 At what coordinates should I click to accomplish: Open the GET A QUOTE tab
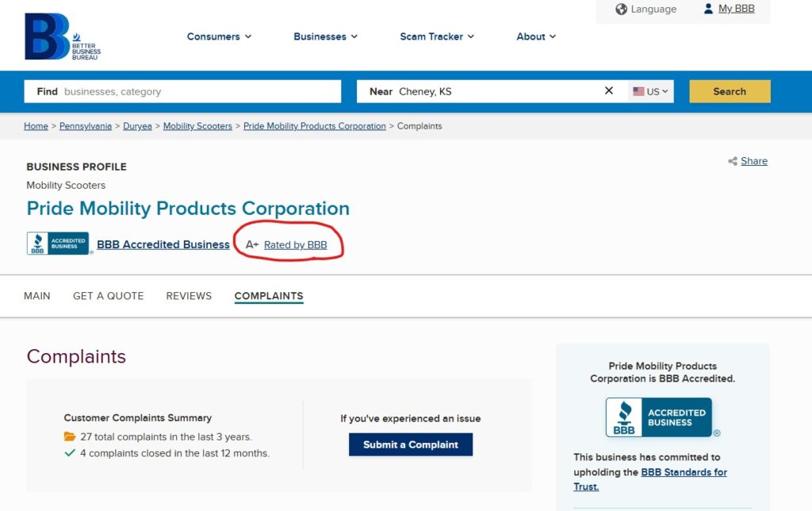pos(108,296)
